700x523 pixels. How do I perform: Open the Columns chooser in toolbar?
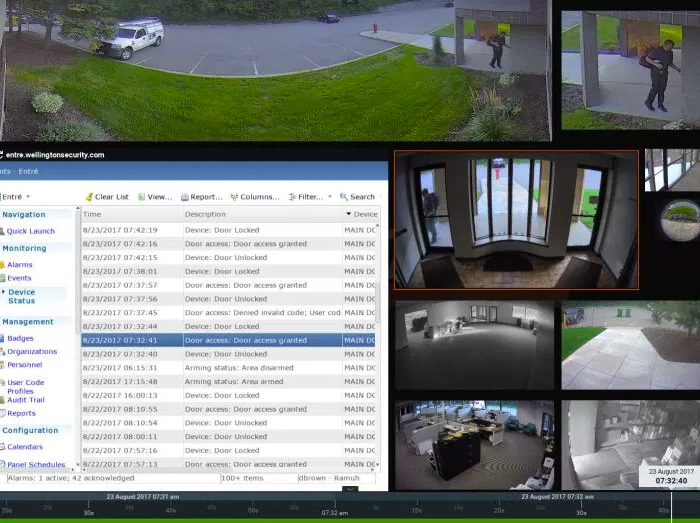tap(234, 197)
